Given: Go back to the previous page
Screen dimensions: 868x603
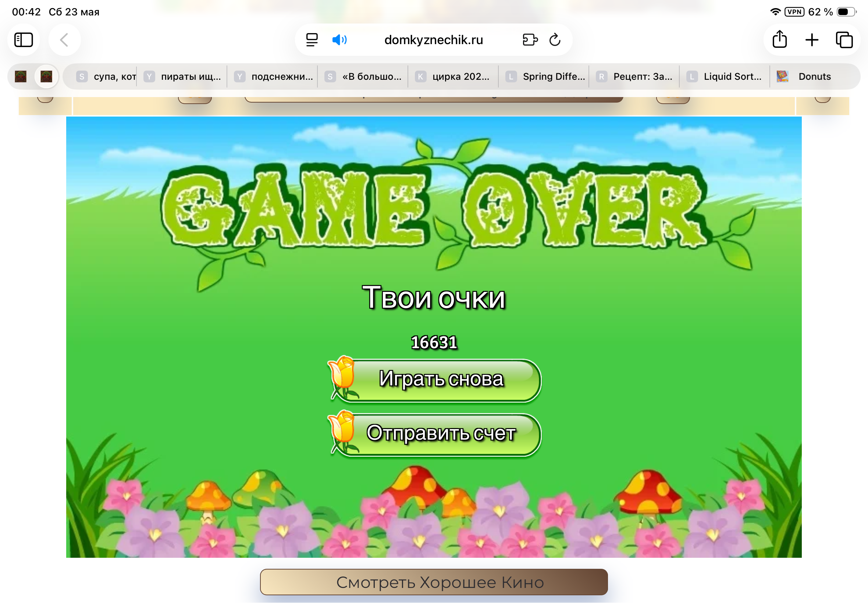Looking at the screenshot, I should click(64, 40).
